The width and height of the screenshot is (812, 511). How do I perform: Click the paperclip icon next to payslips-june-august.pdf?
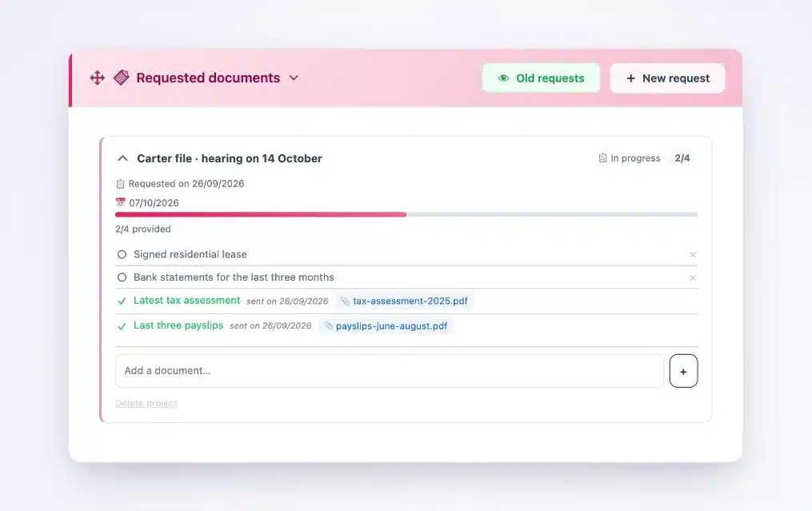coord(328,325)
